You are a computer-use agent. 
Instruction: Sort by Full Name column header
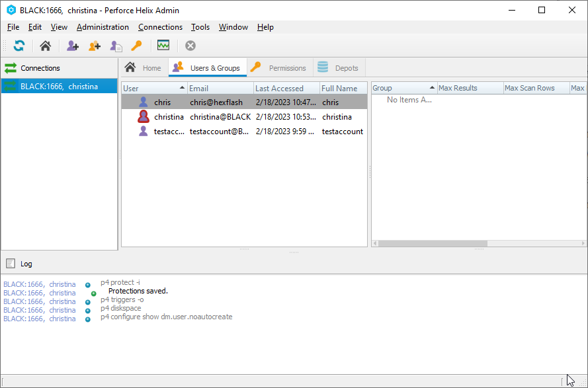pos(343,88)
